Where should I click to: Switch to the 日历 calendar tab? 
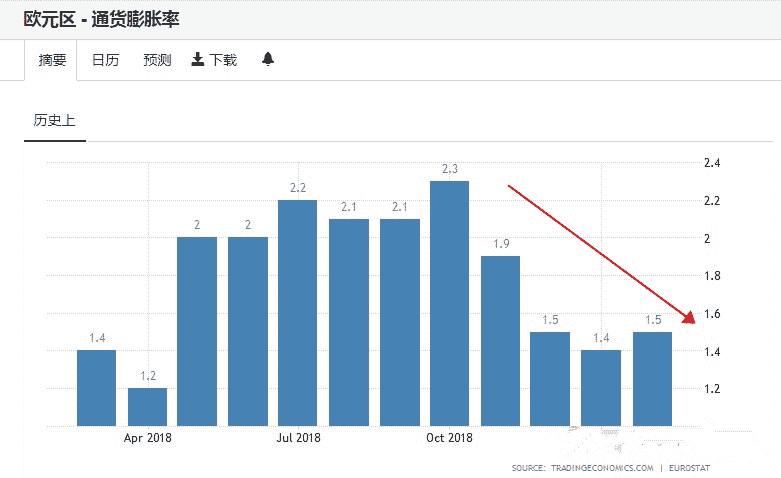105,60
